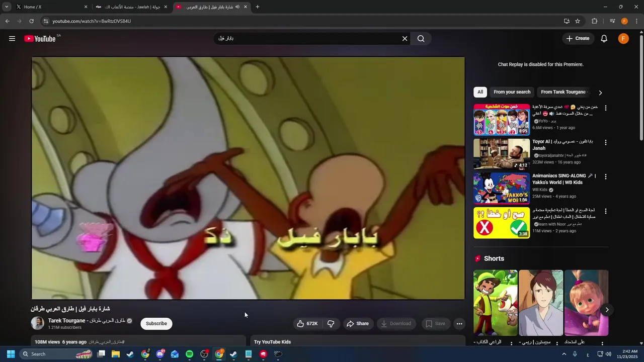Open Discord from the taskbar
Screen dimensions: 644x362
160,354
